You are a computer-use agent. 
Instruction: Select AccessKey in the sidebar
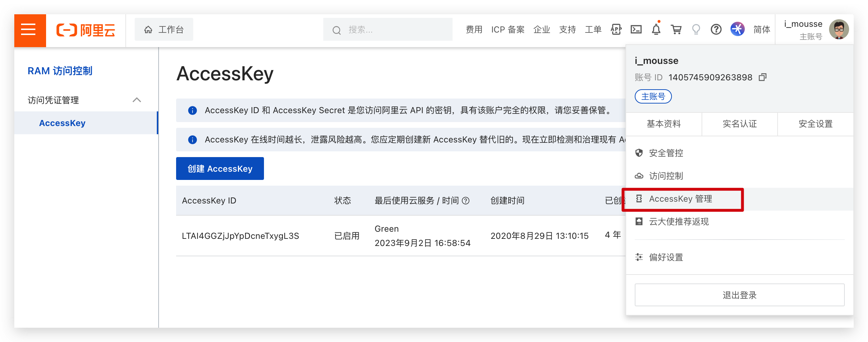click(86, 123)
